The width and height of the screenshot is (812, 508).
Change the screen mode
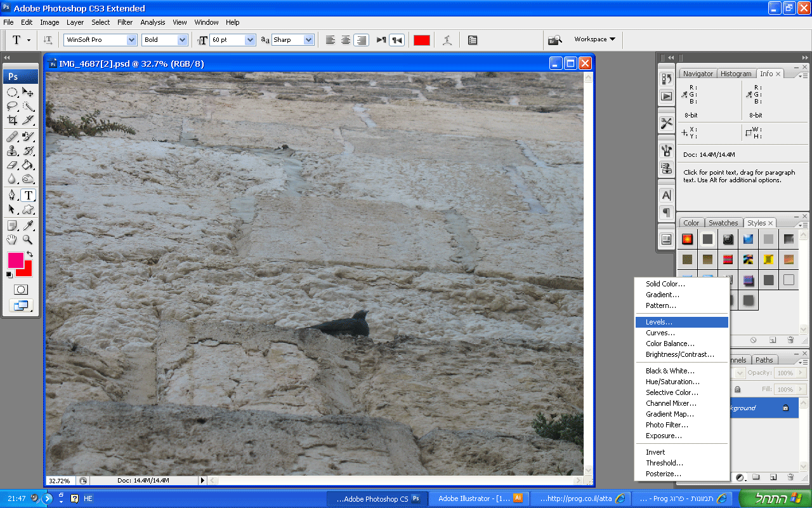[x=21, y=306]
